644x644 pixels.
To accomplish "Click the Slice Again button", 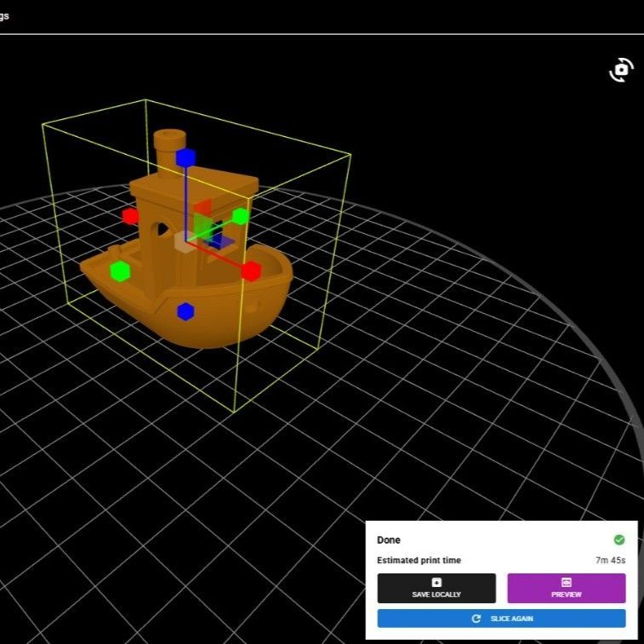I will point(501,618).
